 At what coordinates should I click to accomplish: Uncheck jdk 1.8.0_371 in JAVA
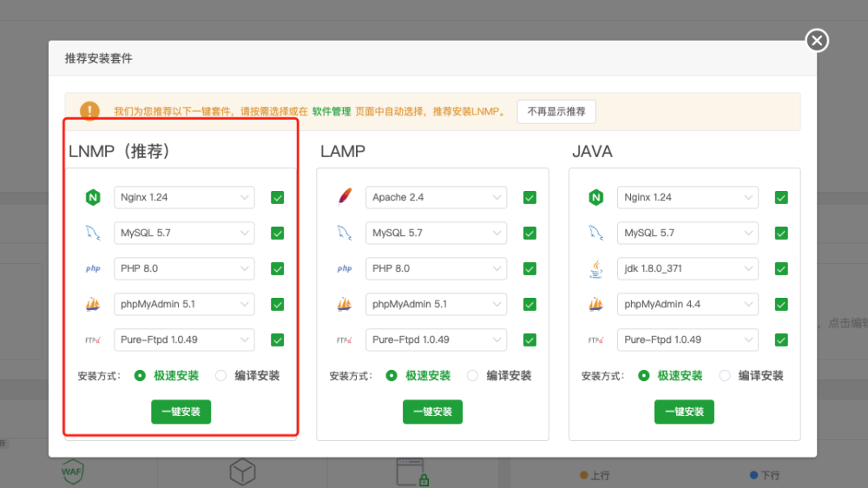781,268
